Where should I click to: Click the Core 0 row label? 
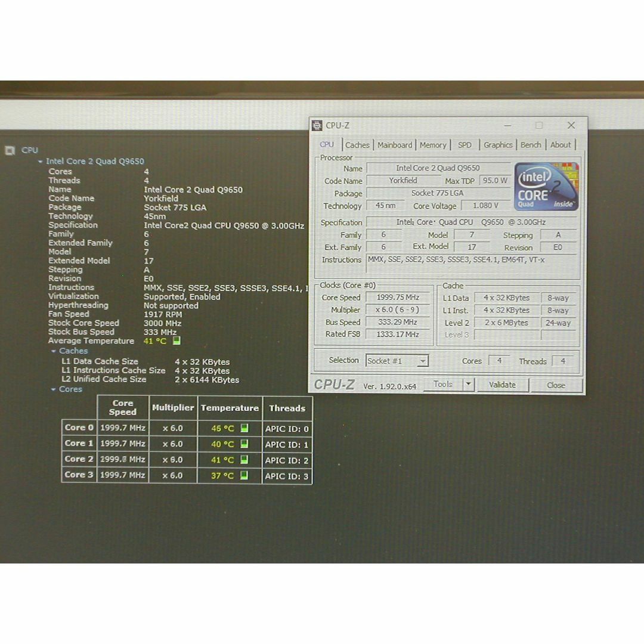(x=79, y=428)
